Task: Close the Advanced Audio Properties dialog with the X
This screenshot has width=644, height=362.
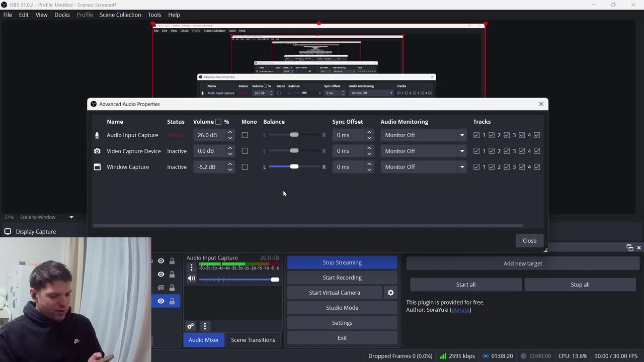Action: (x=541, y=104)
